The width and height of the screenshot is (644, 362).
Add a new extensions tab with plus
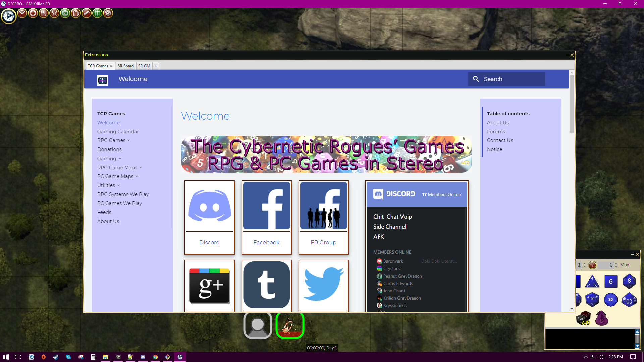(x=156, y=66)
